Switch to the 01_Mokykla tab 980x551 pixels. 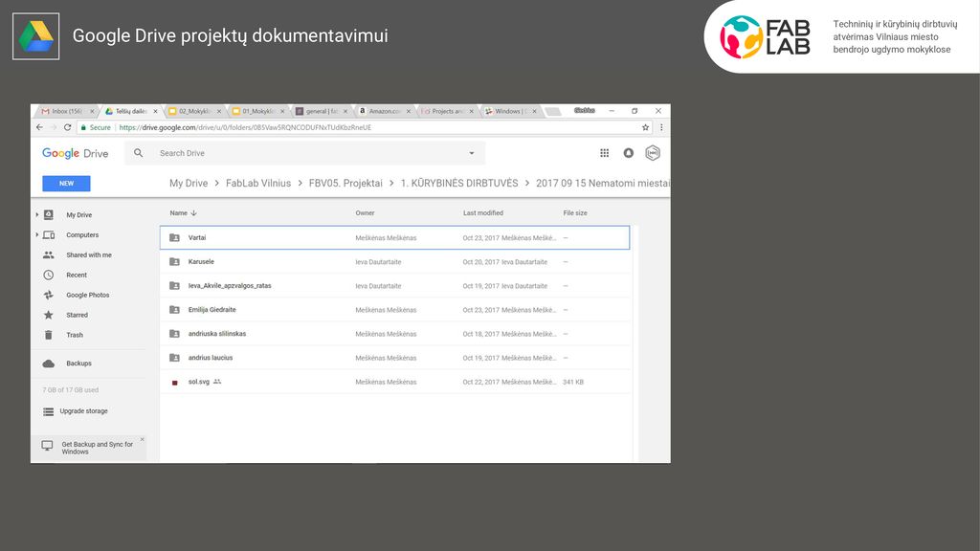(x=257, y=111)
